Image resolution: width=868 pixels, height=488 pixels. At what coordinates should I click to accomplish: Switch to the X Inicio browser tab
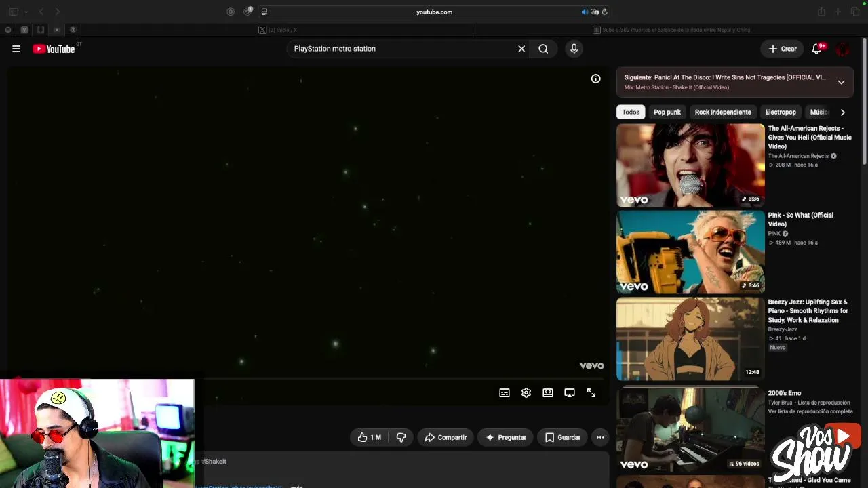278,30
